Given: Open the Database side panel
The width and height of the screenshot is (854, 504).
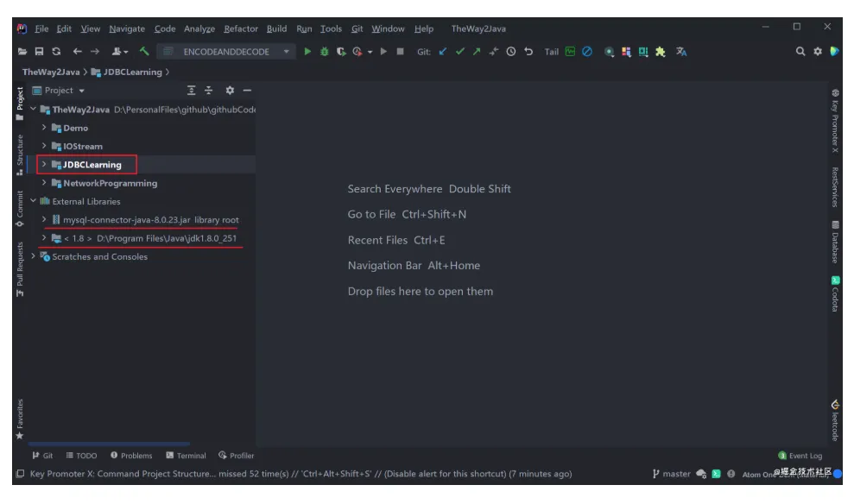Looking at the screenshot, I should click(x=835, y=242).
